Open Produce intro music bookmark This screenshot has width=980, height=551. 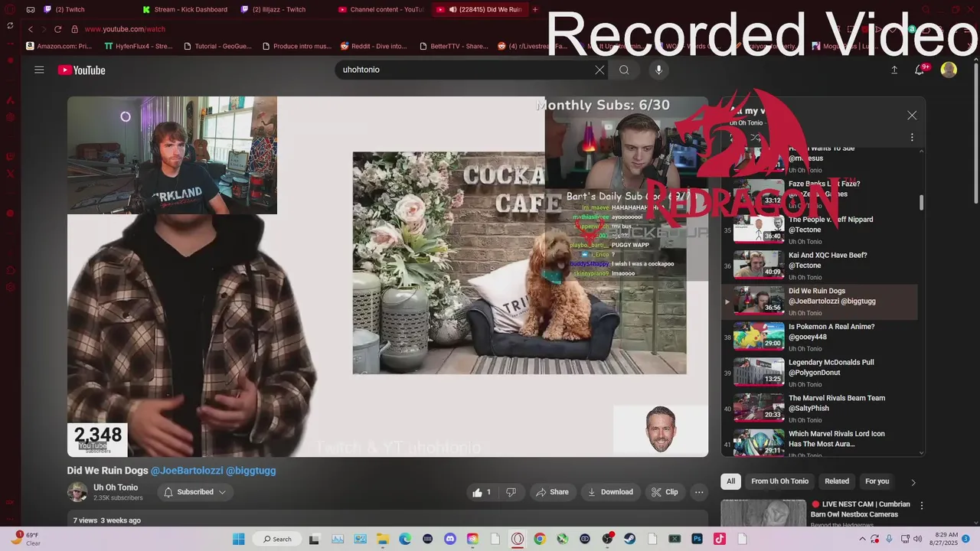(297, 46)
